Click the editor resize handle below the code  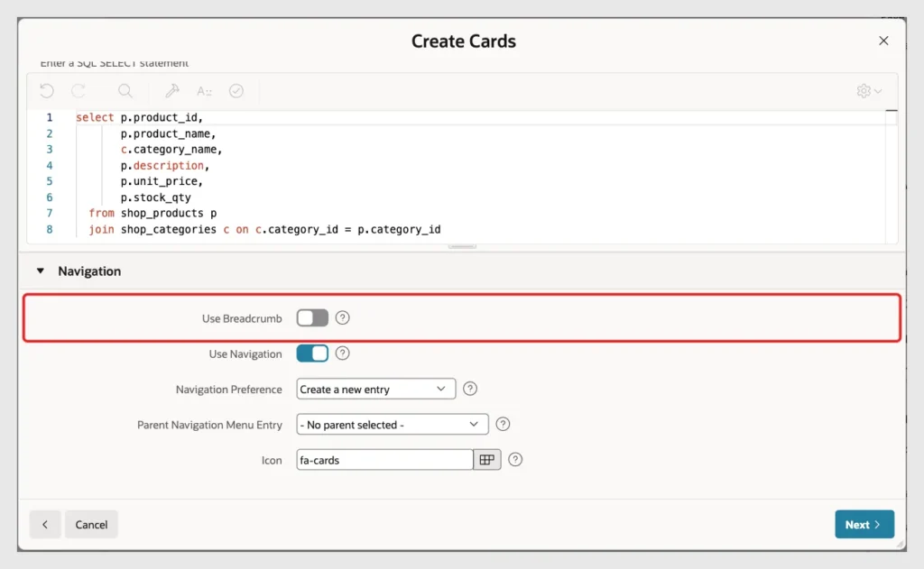click(x=462, y=246)
